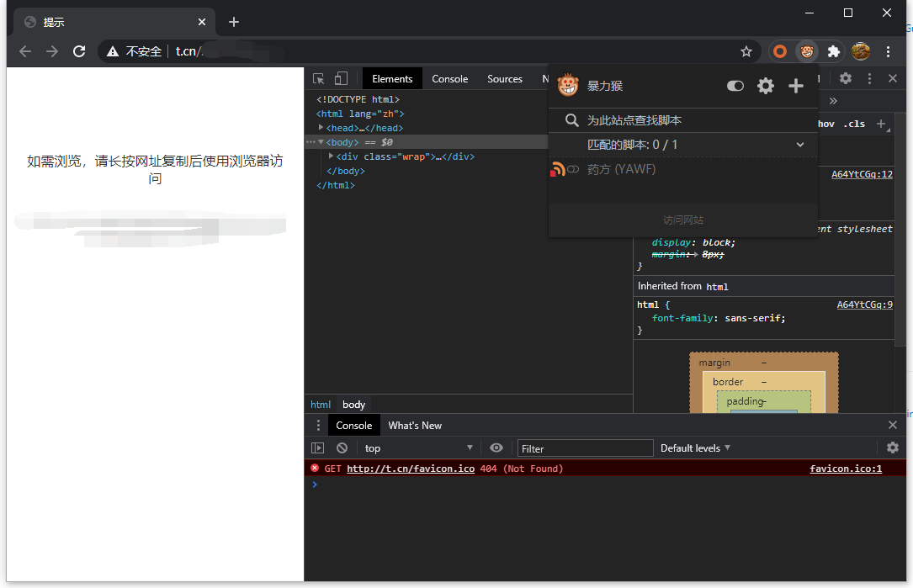
Task: Click the plus icon to create new script
Action: tap(795, 85)
